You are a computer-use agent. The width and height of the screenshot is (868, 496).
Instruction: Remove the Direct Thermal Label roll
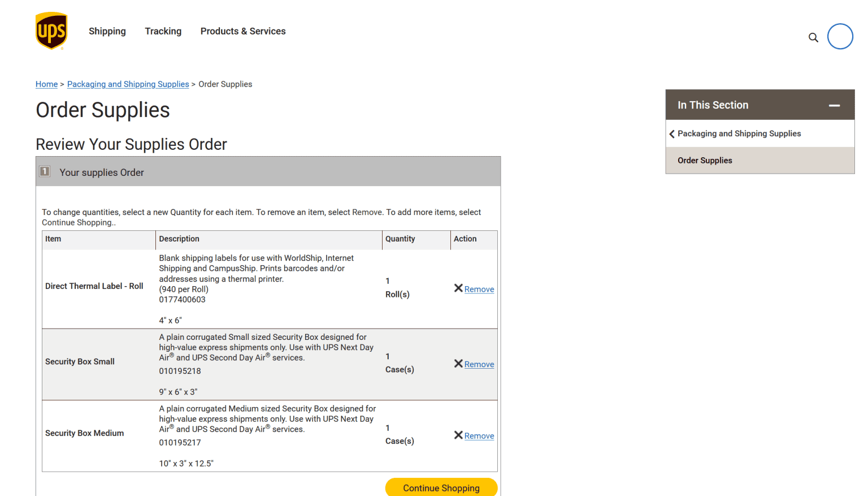[479, 289]
